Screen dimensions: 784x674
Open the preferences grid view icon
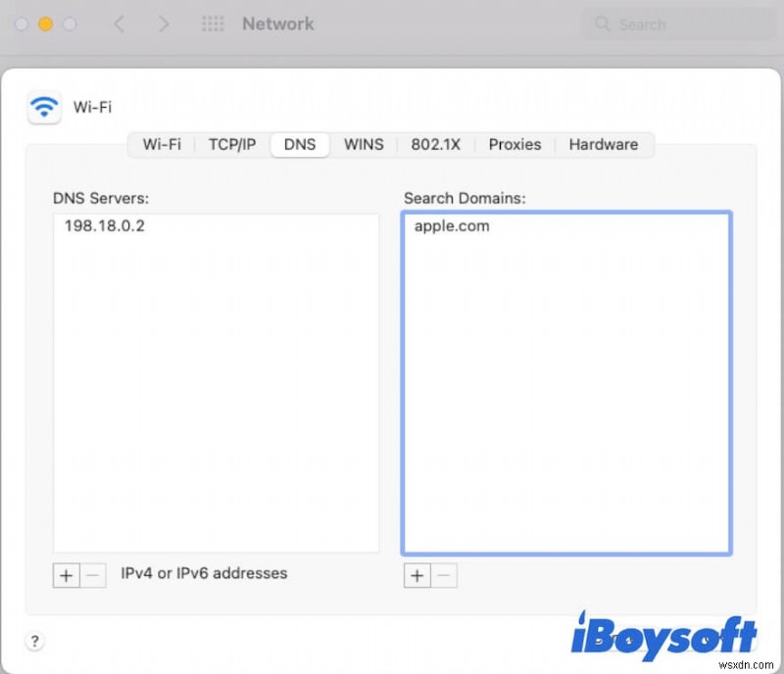[x=213, y=24]
